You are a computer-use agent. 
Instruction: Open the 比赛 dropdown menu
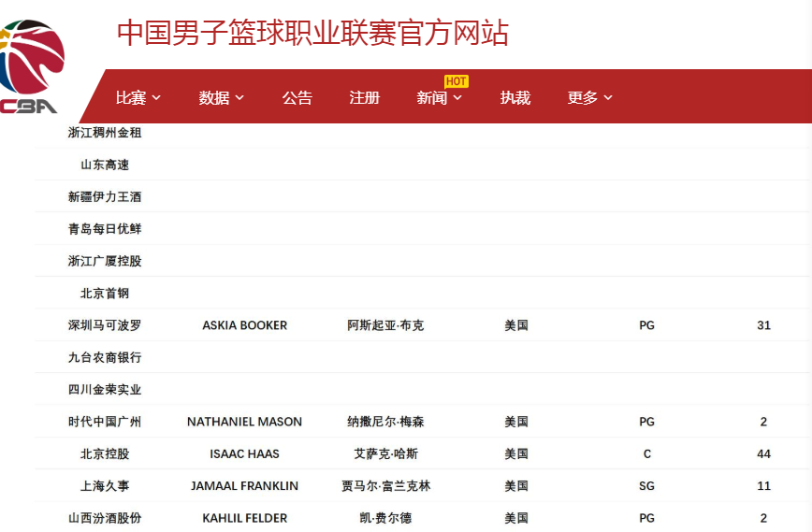coord(138,97)
